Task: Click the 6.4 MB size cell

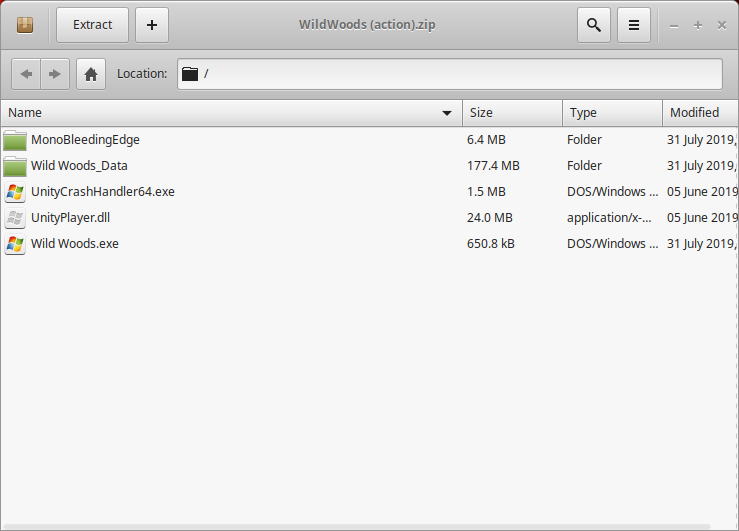Action: pyautogui.click(x=486, y=140)
